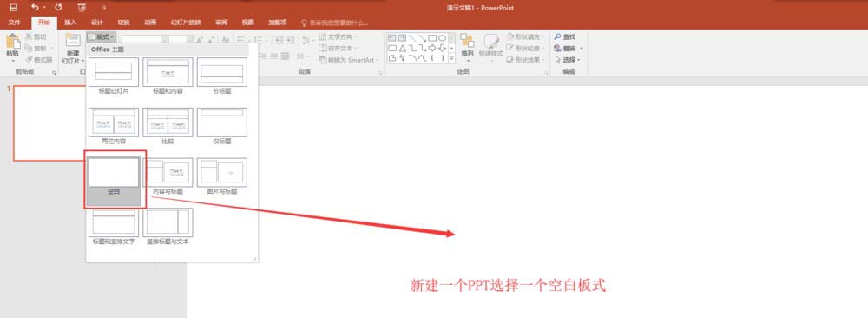This screenshot has height=318, width=868.
Task: Click the 粘贴 (Paste) clipboard icon
Action: click(12, 42)
